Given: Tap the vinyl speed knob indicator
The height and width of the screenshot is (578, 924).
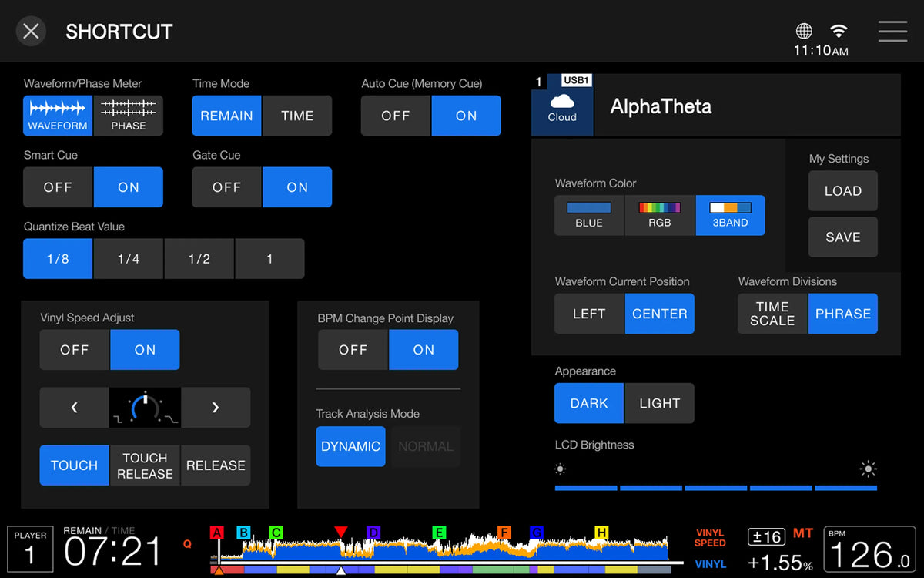Looking at the screenshot, I should coord(145,408).
